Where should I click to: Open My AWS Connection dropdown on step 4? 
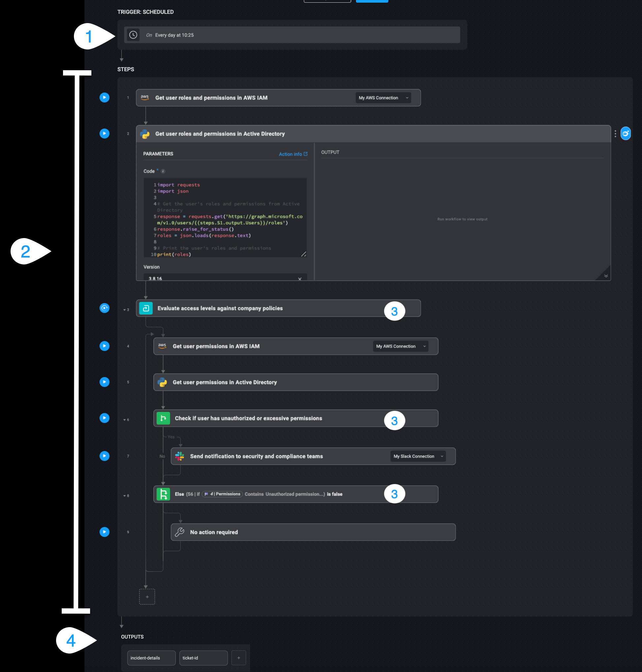(401, 346)
